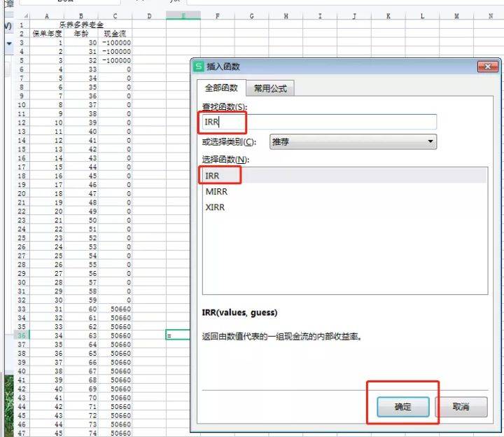
Task: Select column C header
Action: (115, 16)
